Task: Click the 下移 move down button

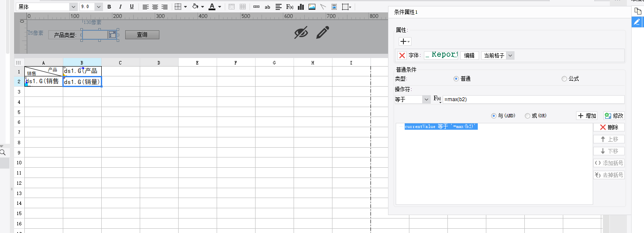Action: pyautogui.click(x=609, y=151)
